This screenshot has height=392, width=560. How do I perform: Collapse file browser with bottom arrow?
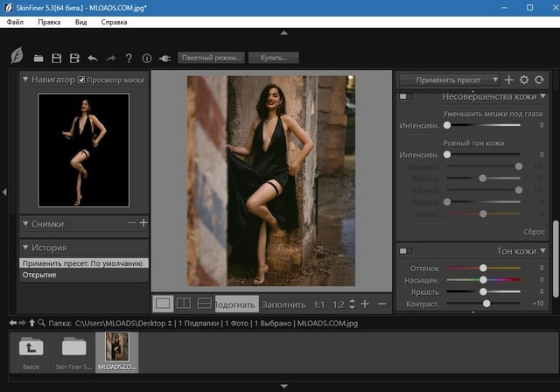pos(284,386)
